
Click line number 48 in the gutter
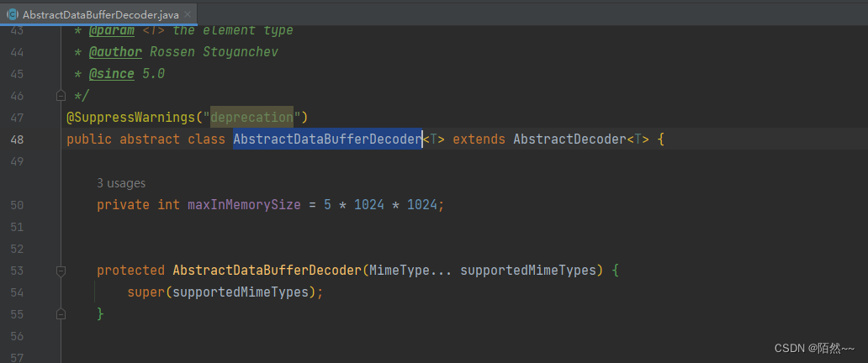point(17,139)
